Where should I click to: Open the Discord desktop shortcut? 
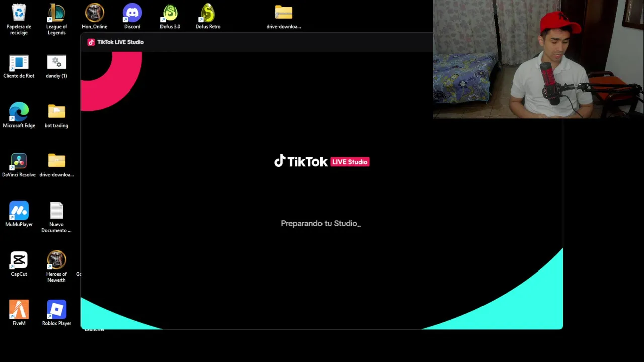pos(132,16)
